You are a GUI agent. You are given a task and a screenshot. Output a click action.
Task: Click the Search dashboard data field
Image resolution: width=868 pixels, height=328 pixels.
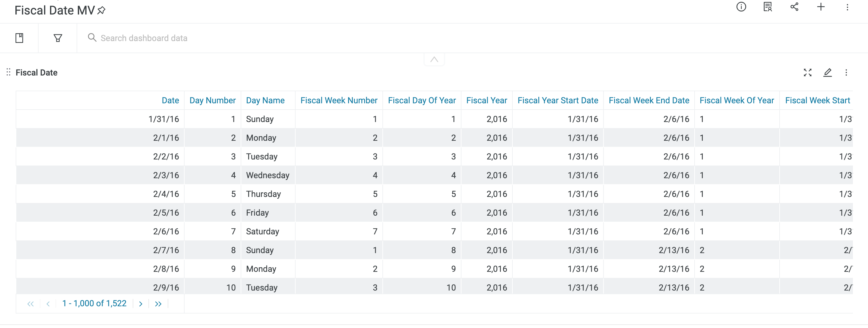point(144,38)
